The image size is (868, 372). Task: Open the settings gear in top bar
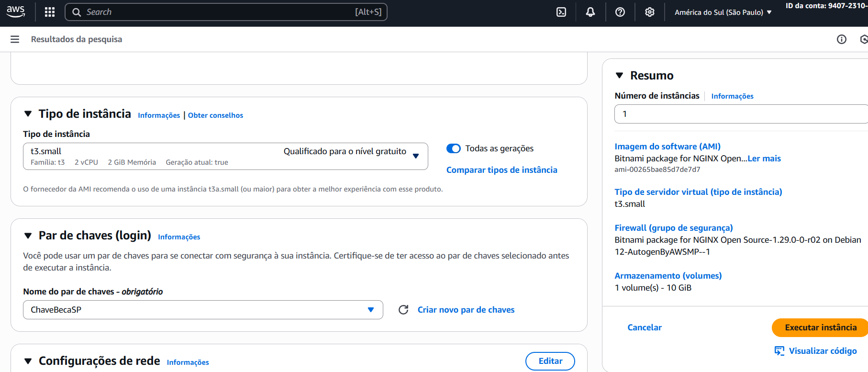[x=649, y=12]
